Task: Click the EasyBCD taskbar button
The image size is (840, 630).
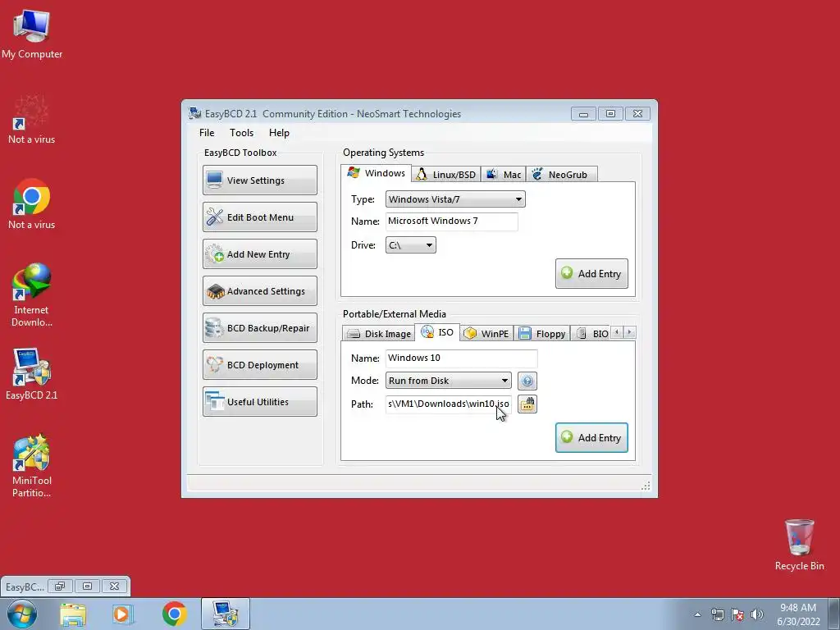Action: point(226,614)
